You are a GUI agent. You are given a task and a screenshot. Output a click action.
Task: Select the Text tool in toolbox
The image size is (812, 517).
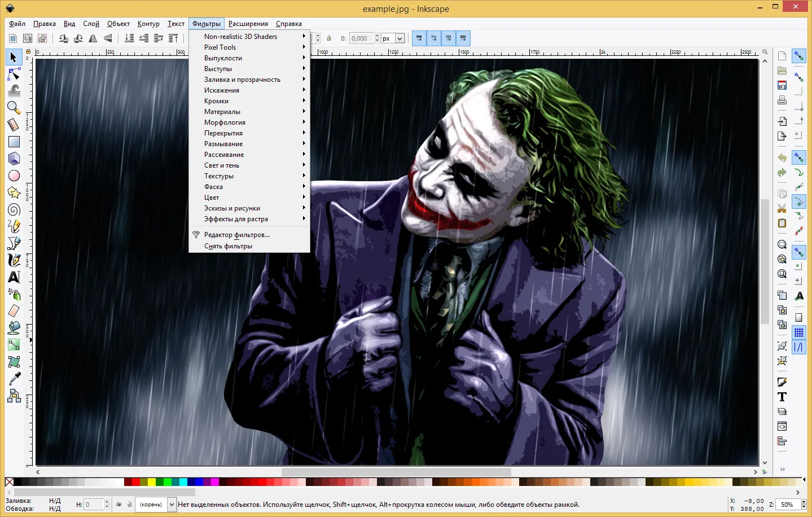(14, 277)
